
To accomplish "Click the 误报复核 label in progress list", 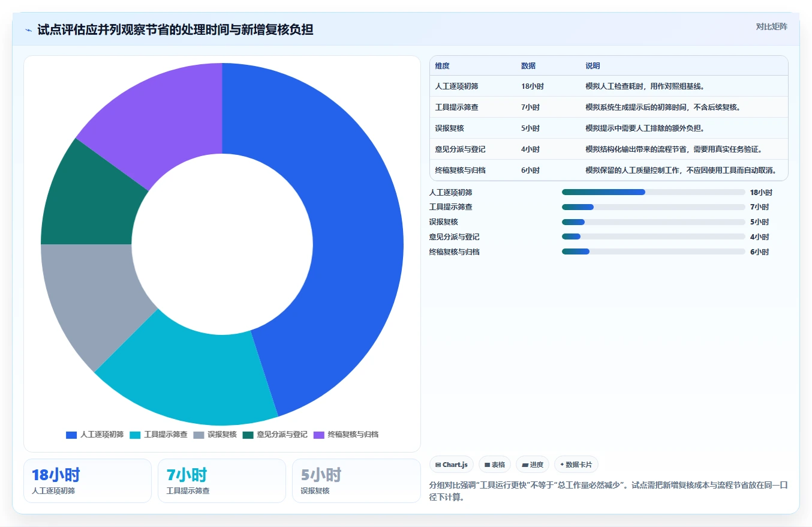I will point(444,222).
